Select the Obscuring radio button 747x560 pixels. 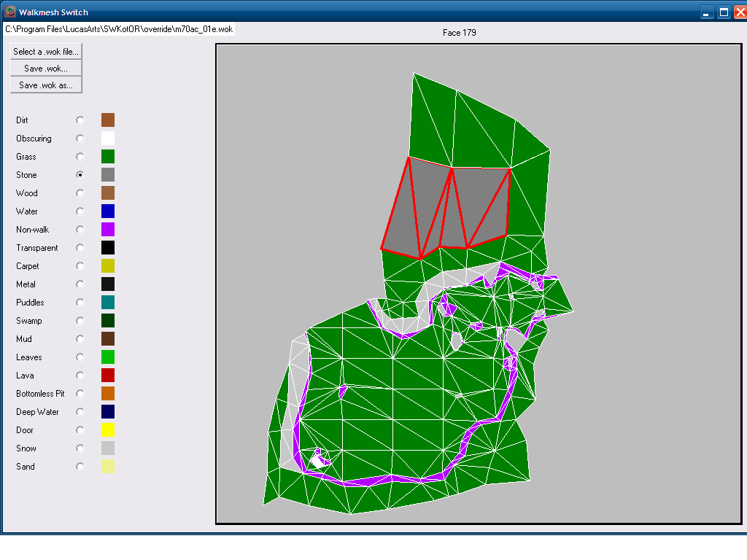(x=80, y=139)
